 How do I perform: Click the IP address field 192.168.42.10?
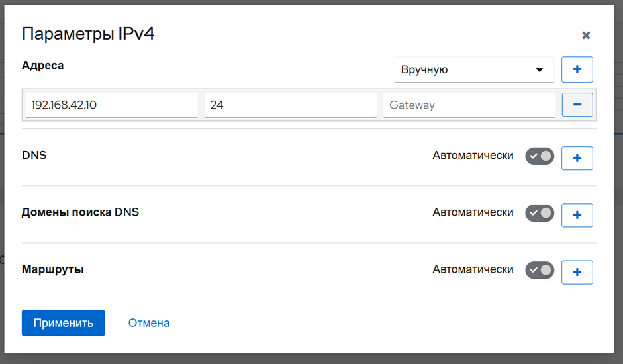tap(111, 105)
